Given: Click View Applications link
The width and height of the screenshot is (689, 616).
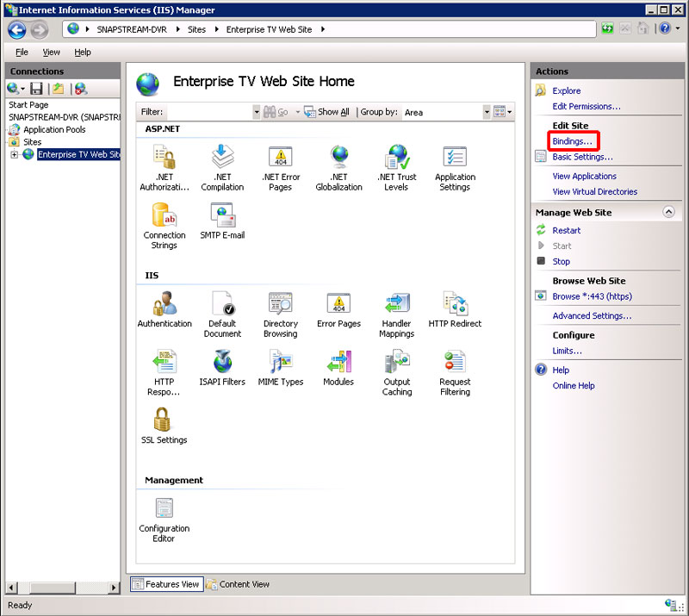Looking at the screenshot, I should [585, 177].
